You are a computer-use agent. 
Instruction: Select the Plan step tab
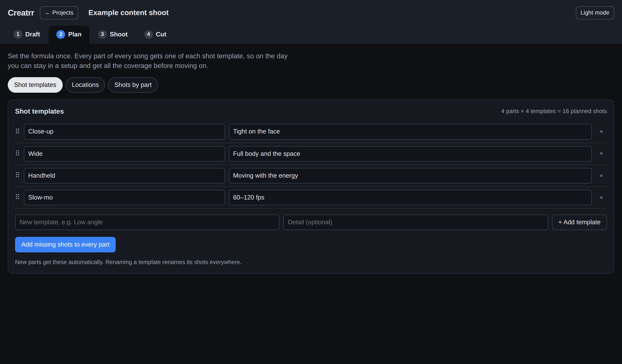(x=69, y=34)
